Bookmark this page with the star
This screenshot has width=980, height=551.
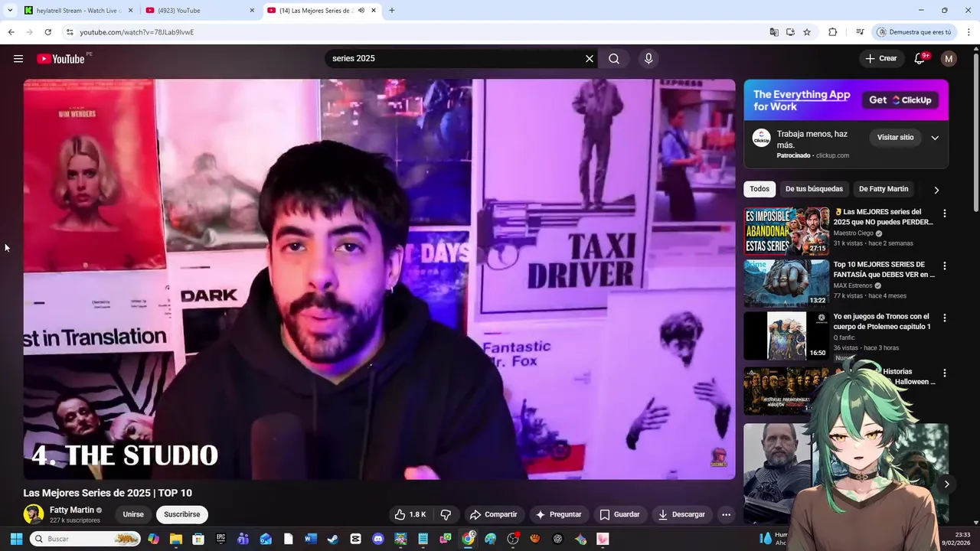(x=807, y=32)
